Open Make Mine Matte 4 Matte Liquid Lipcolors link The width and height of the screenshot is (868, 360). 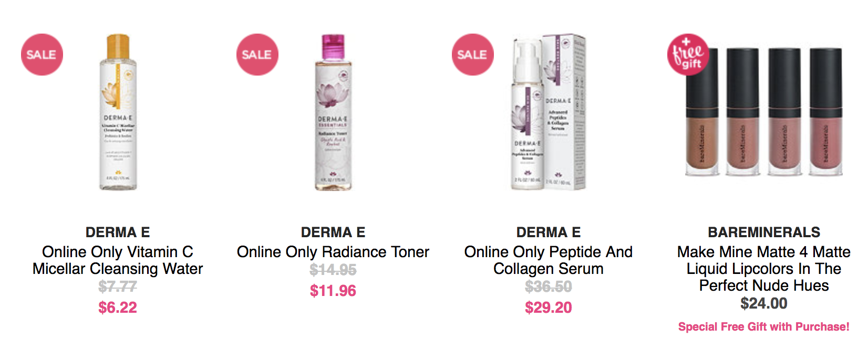(764, 269)
